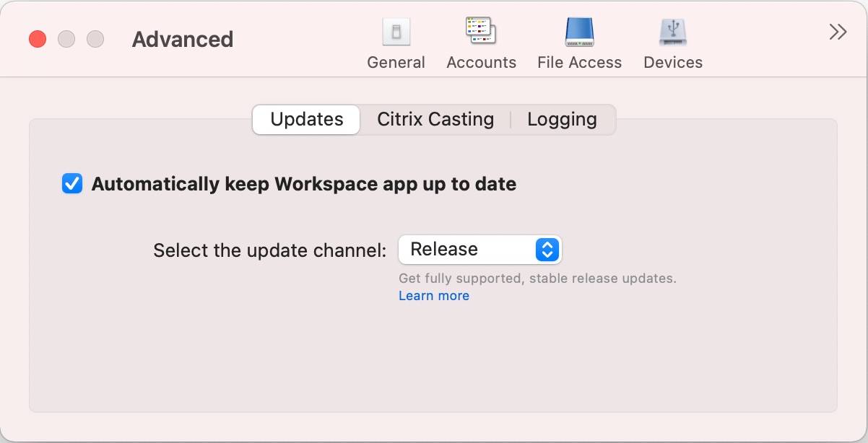Click the Devices USB icon
Image resolution: width=868 pixels, height=443 pixels.
[x=672, y=40]
